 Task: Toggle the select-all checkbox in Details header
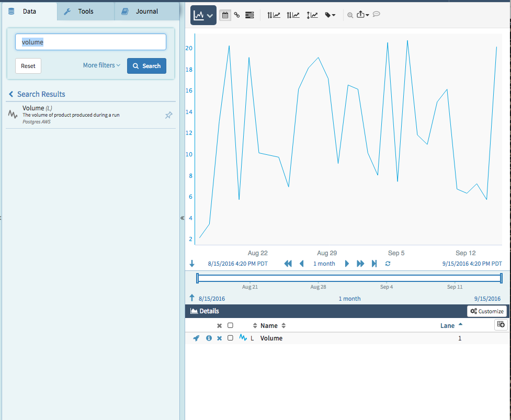click(x=230, y=325)
